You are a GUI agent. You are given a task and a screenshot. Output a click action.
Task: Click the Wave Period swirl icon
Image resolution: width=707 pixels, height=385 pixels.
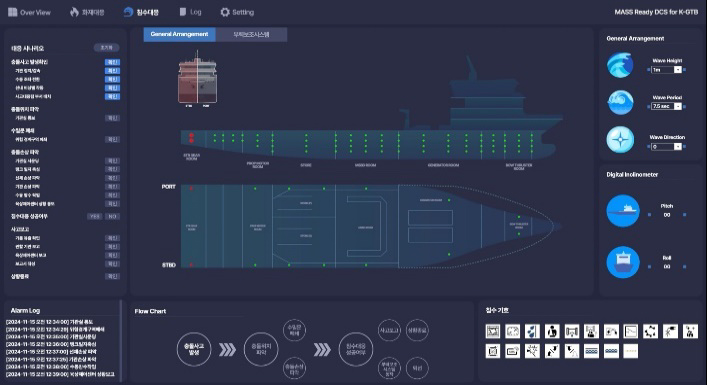coord(620,102)
